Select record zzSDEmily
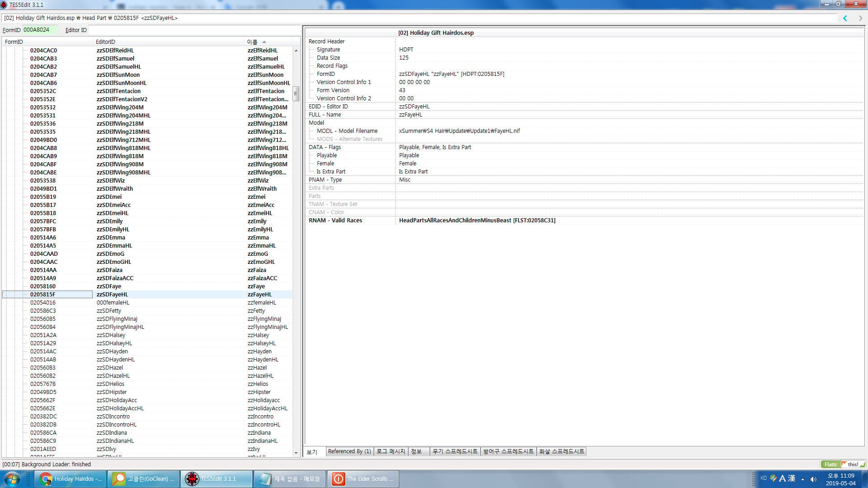The height and width of the screenshot is (488, 868). point(147,221)
